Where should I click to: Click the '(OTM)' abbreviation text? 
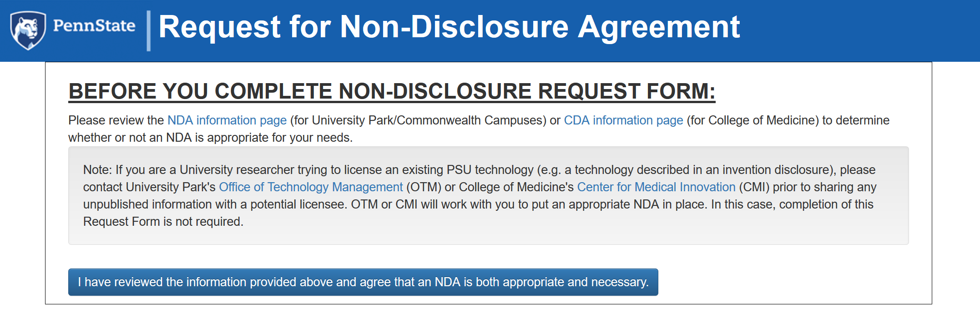point(424,187)
